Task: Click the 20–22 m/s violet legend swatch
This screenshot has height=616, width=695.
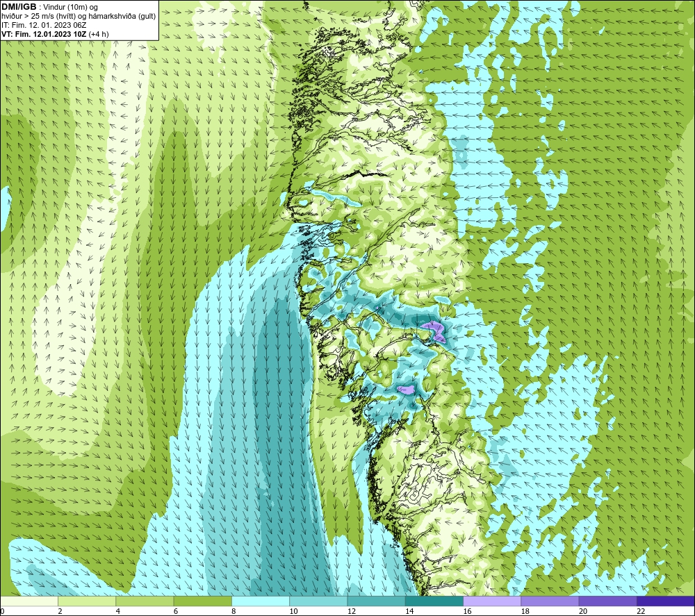Action: [x=607, y=601]
